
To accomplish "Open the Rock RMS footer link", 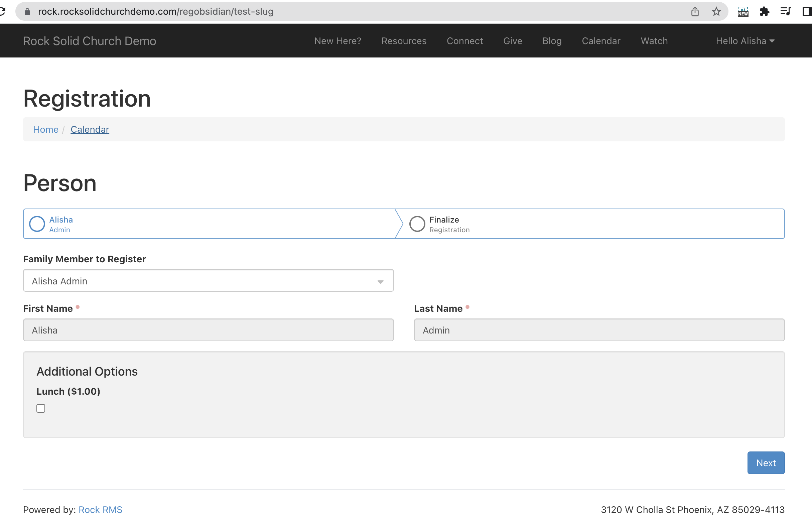I will click(x=100, y=510).
